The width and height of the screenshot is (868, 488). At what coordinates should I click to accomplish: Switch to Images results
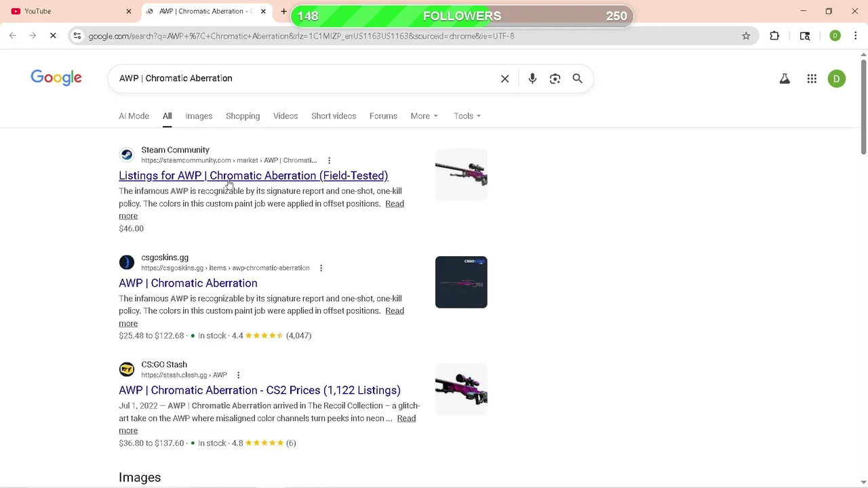click(199, 116)
